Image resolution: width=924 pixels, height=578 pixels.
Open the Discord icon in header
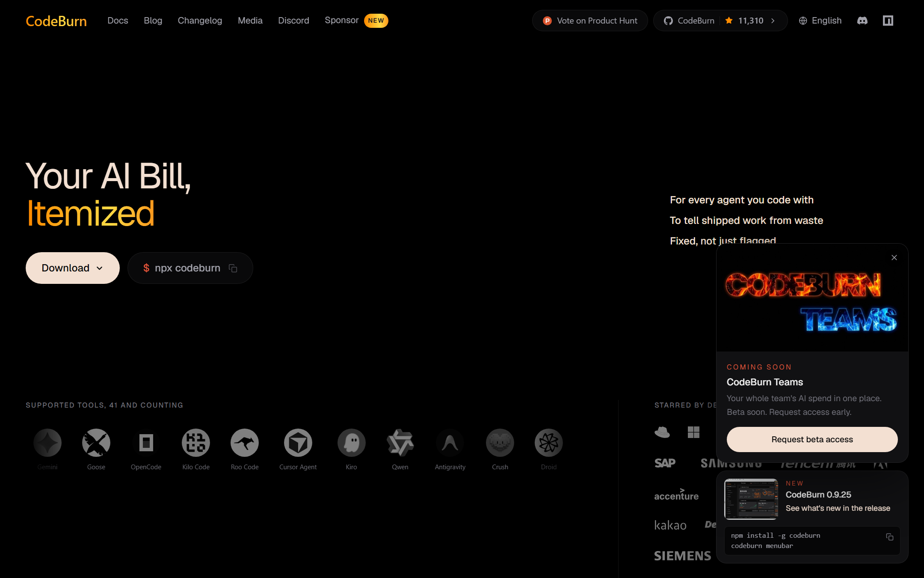pyautogui.click(x=862, y=21)
